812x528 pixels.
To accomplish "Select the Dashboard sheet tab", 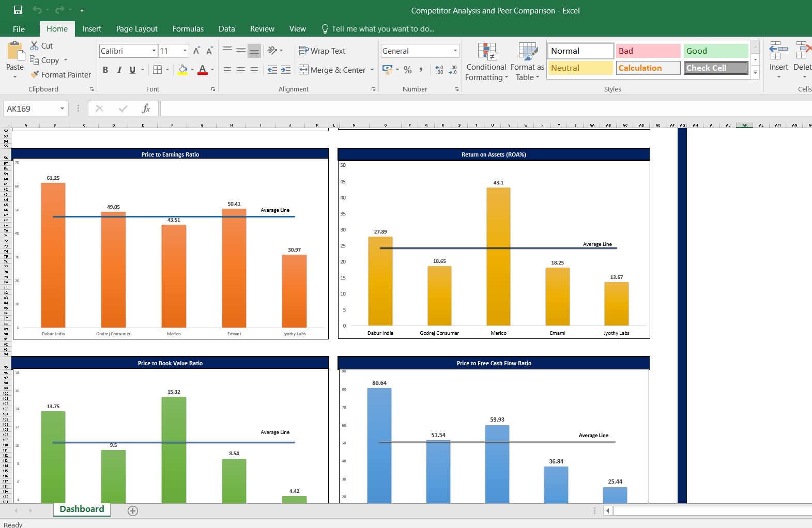I will pos(82,509).
